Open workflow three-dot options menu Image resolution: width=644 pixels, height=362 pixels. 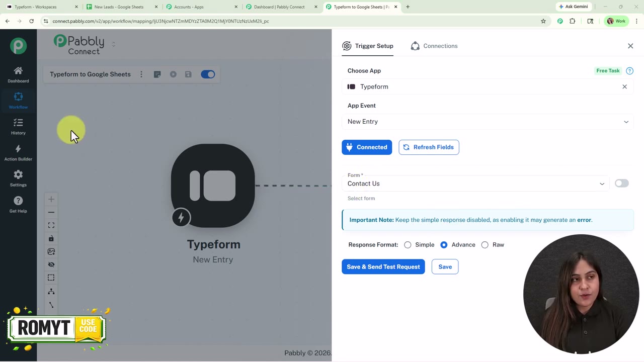pyautogui.click(x=141, y=74)
